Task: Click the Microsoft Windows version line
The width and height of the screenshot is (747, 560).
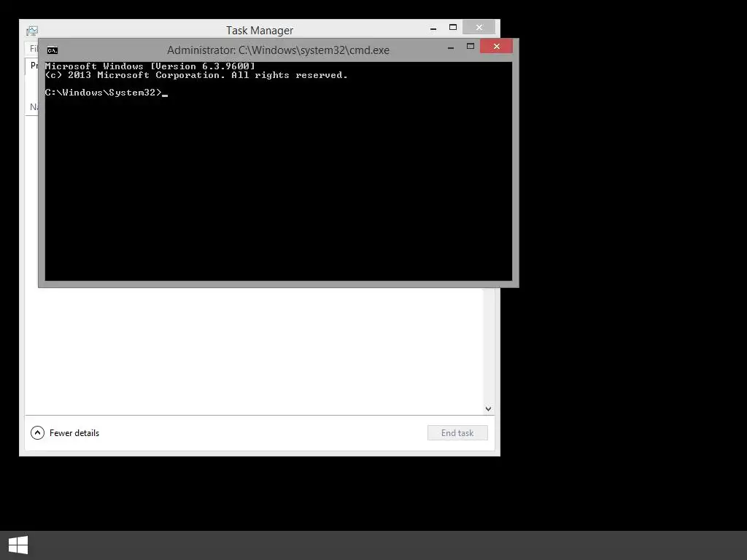Action: pyautogui.click(x=150, y=66)
